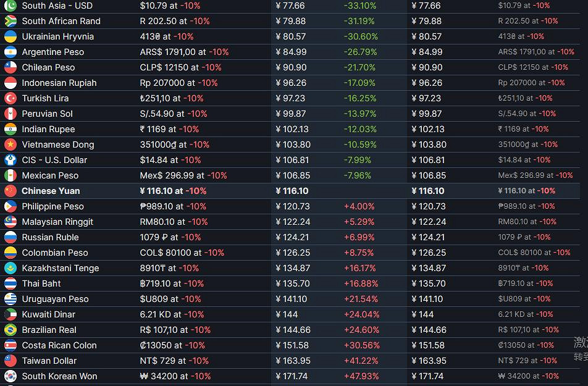Click the South Korean flag icon
Viewport: 588px width, 386px height.
(x=10, y=376)
